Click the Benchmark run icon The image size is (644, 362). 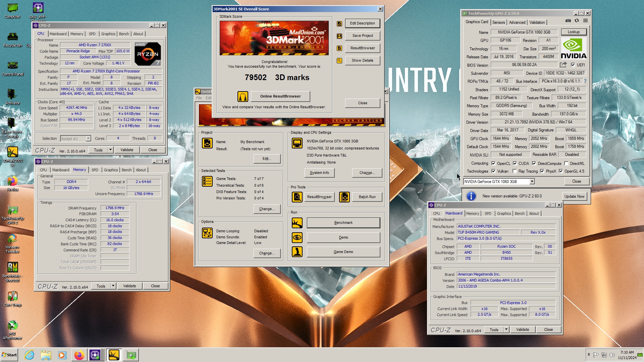[x=297, y=223]
